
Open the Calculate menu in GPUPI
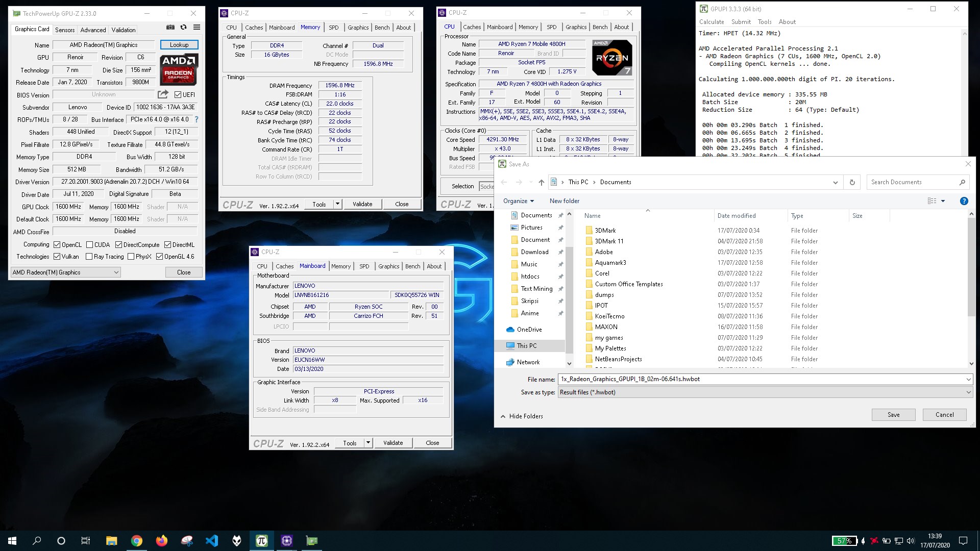point(712,22)
